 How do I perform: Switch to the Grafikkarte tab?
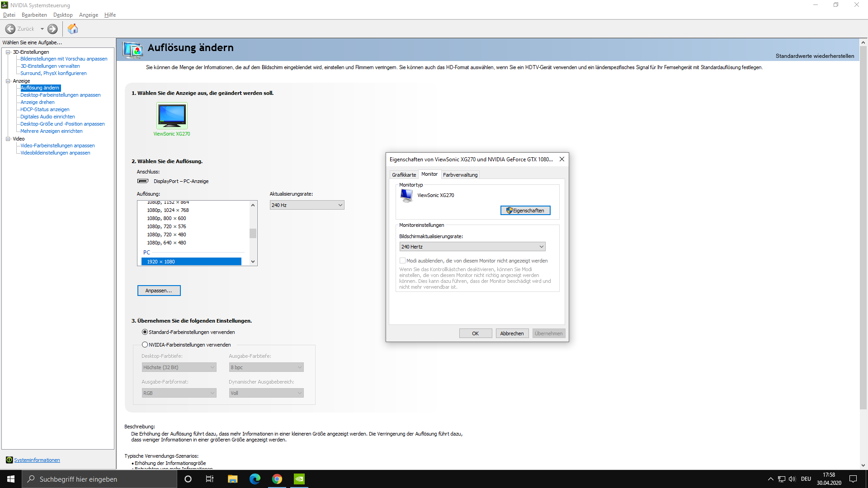point(404,175)
